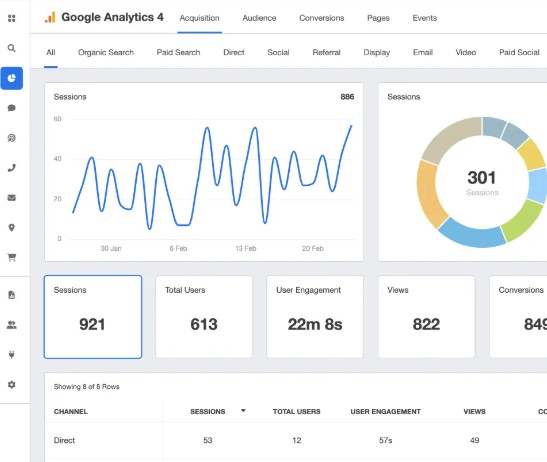The width and height of the screenshot is (547, 462).
Task: Select the All channel filter tab
Action: 51,52
